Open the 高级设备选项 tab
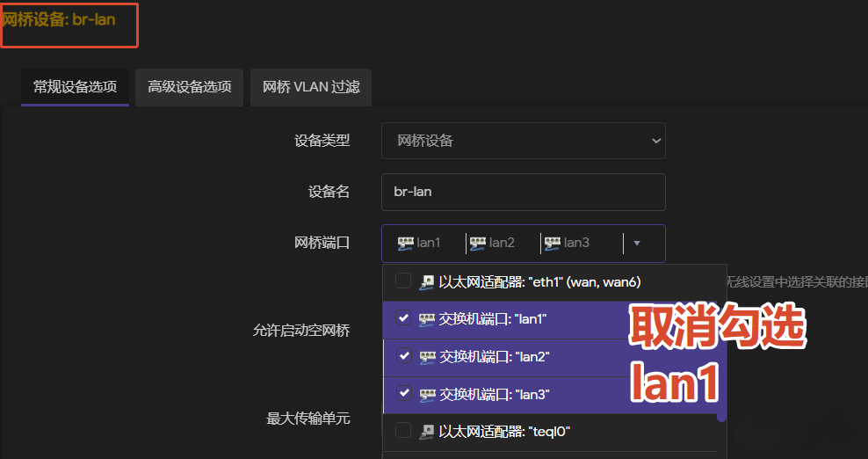This screenshot has height=459, width=868. tap(189, 87)
